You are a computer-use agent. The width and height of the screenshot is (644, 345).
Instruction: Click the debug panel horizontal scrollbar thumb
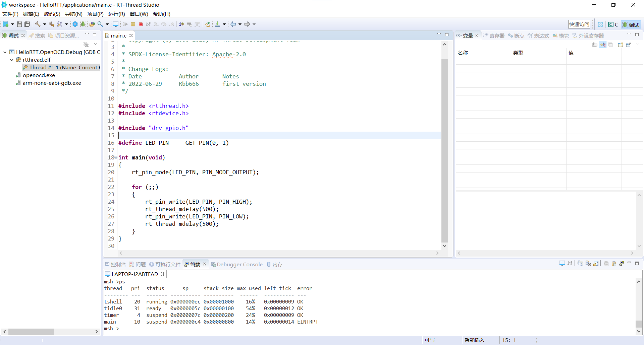(31, 332)
